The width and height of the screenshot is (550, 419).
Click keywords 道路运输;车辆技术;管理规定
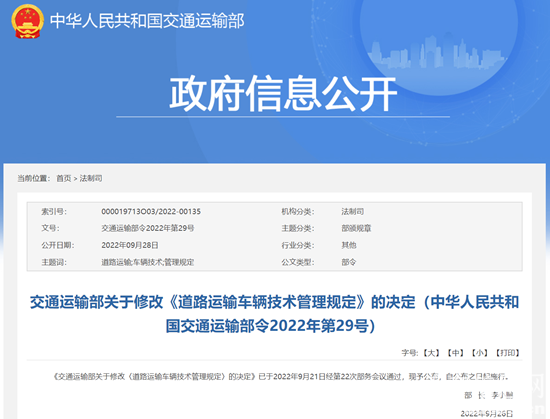[148, 262]
